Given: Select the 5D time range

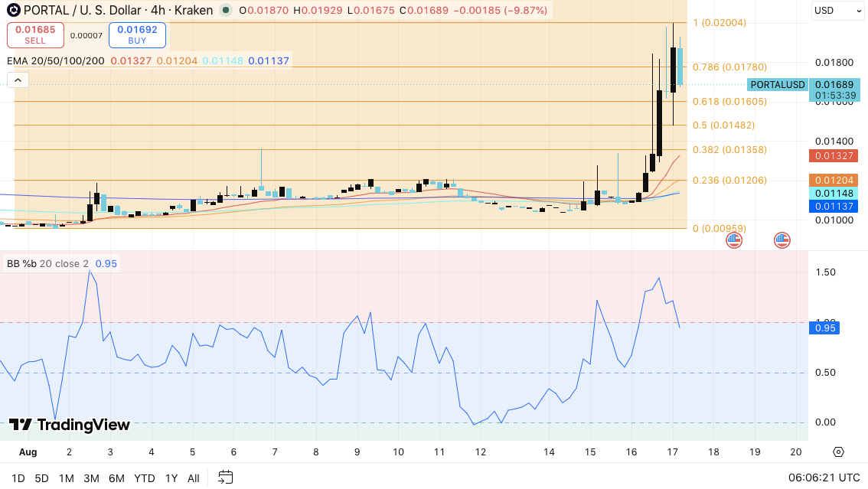Looking at the screenshot, I should 41,478.
